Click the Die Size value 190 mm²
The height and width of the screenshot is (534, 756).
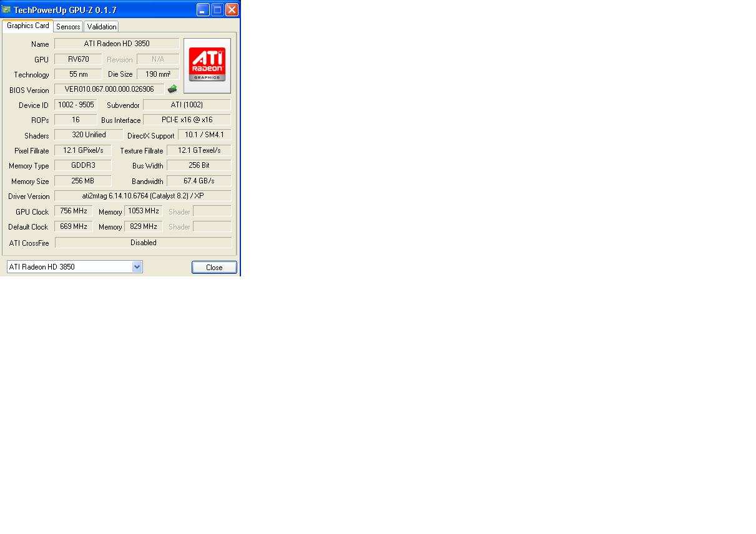tap(158, 74)
